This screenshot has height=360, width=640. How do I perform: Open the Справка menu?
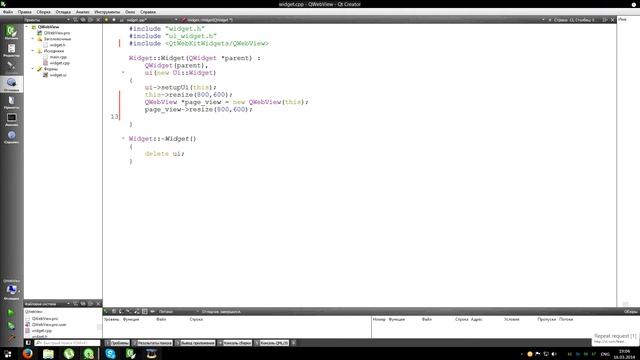tap(148, 12)
